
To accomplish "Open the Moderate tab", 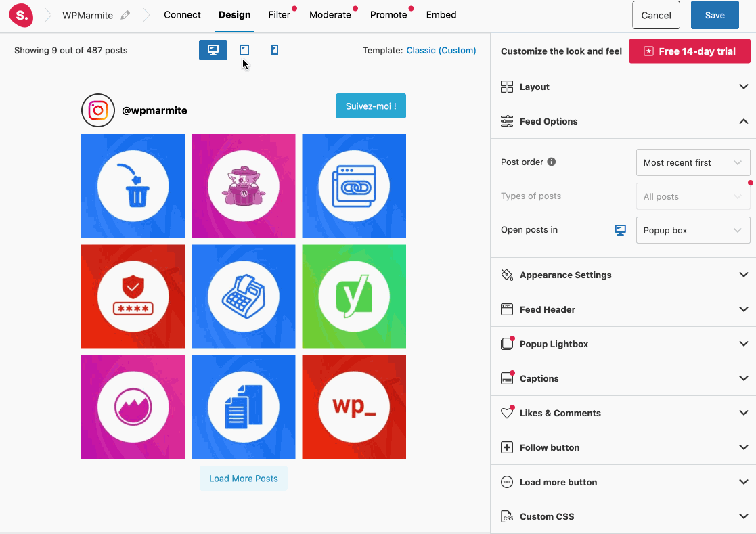I will click(330, 15).
